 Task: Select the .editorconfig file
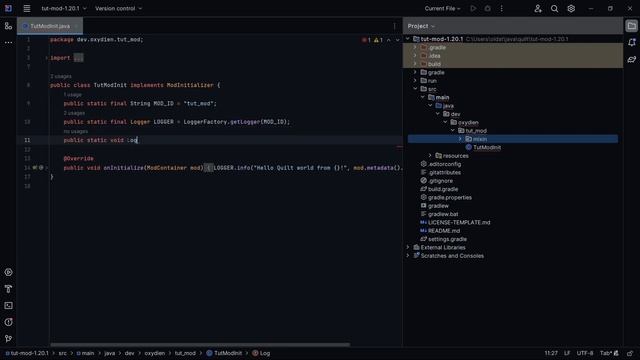click(x=444, y=164)
